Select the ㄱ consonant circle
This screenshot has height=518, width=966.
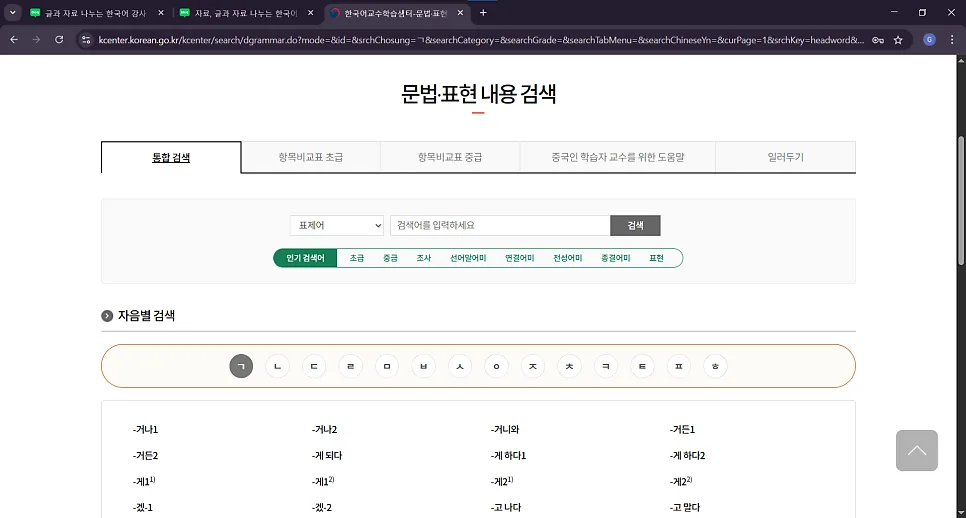(x=241, y=366)
